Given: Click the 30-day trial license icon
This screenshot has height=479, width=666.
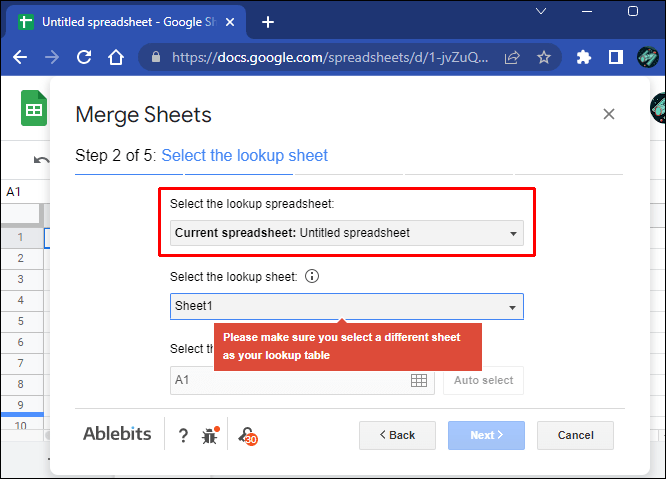Looking at the screenshot, I should tap(246, 435).
